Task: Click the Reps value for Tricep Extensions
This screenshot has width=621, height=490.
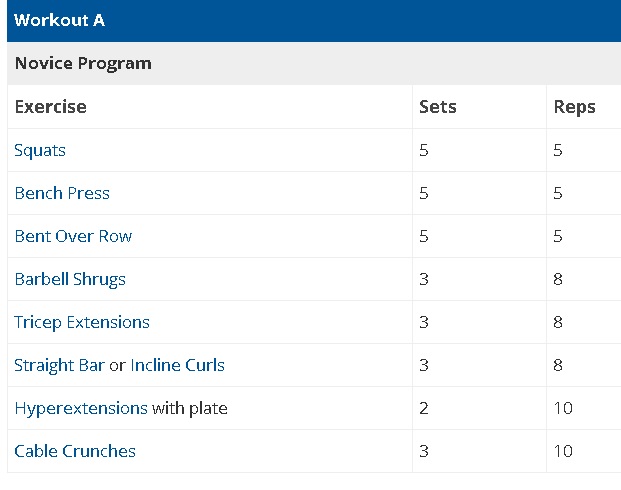Action: point(558,322)
